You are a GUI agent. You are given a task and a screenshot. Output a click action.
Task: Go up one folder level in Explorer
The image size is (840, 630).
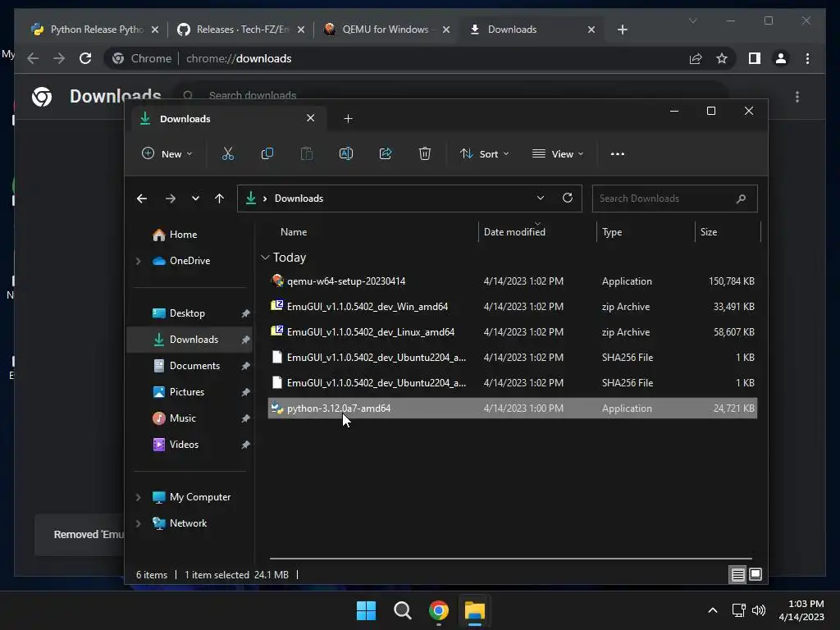[x=219, y=199]
